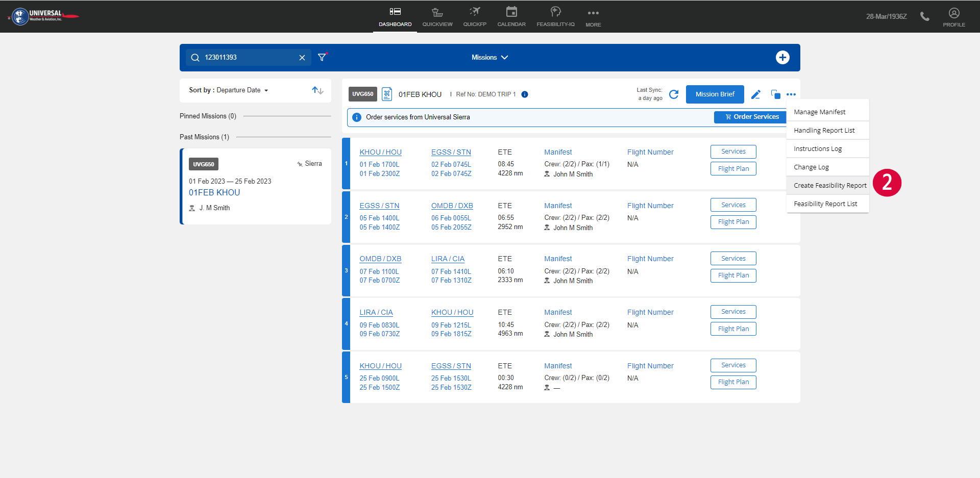Open the QuickFP tab
This screenshot has height=478, width=980.
click(x=475, y=17)
